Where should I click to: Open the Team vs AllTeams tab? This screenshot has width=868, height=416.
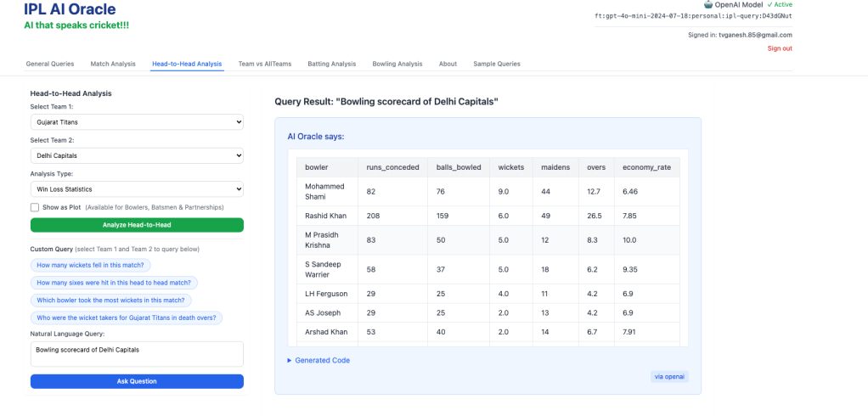(x=263, y=64)
